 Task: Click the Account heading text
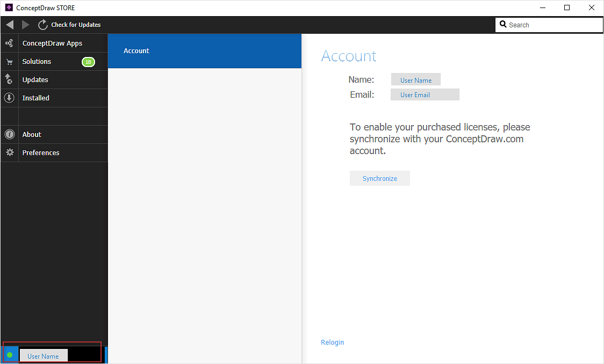tap(349, 56)
